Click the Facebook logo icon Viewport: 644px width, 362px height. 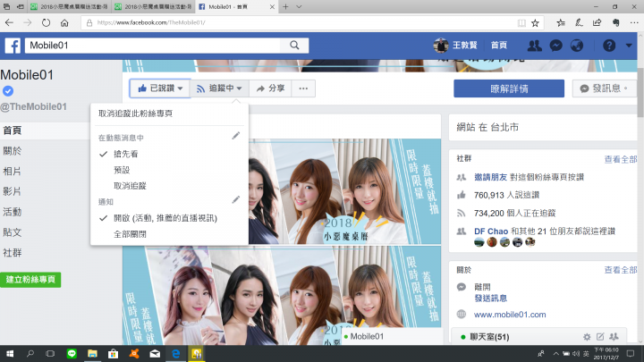13,46
